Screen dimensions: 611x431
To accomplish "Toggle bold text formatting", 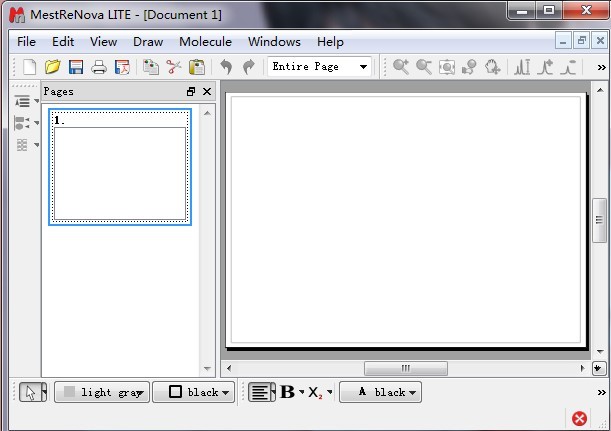I will (288, 392).
